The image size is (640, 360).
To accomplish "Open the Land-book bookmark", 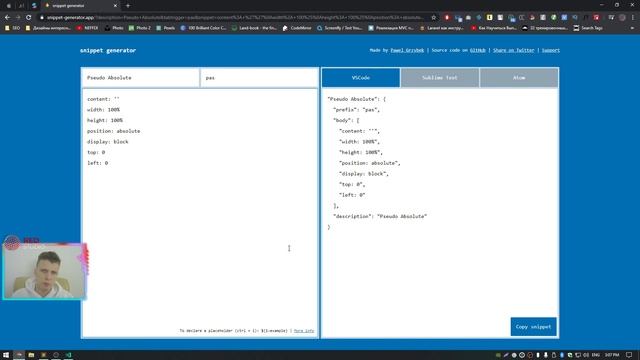I will pos(254,28).
